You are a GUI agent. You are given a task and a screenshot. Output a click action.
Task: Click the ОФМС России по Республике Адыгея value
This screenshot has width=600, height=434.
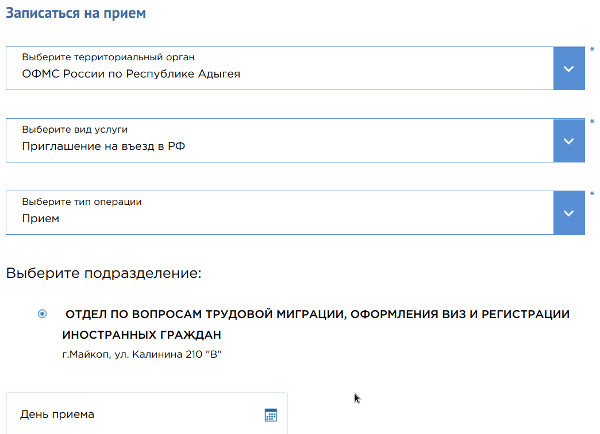(x=131, y=74)
